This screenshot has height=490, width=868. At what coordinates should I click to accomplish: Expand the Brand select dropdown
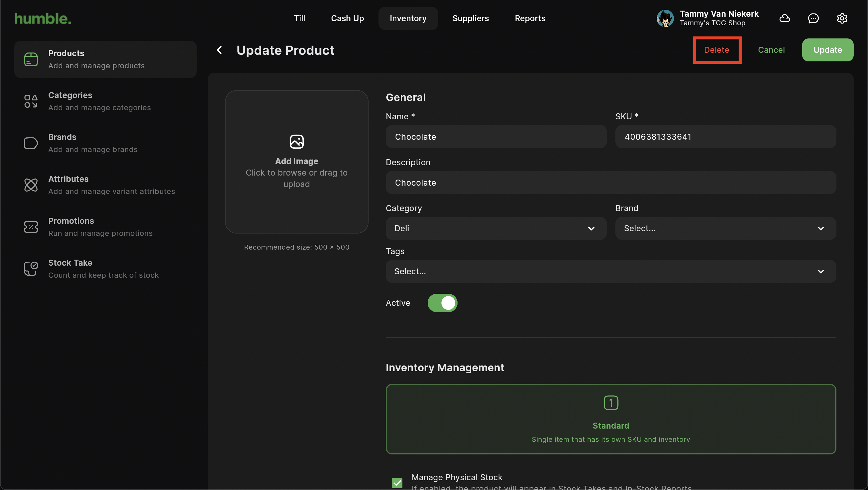(x=725, y=228)
